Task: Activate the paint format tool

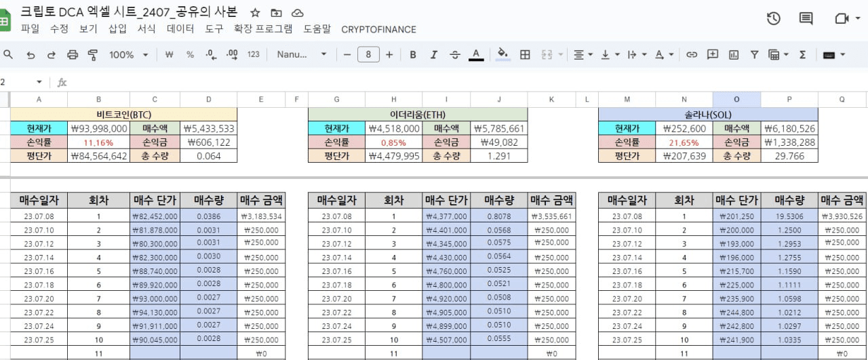Action: tap(93, 55)
